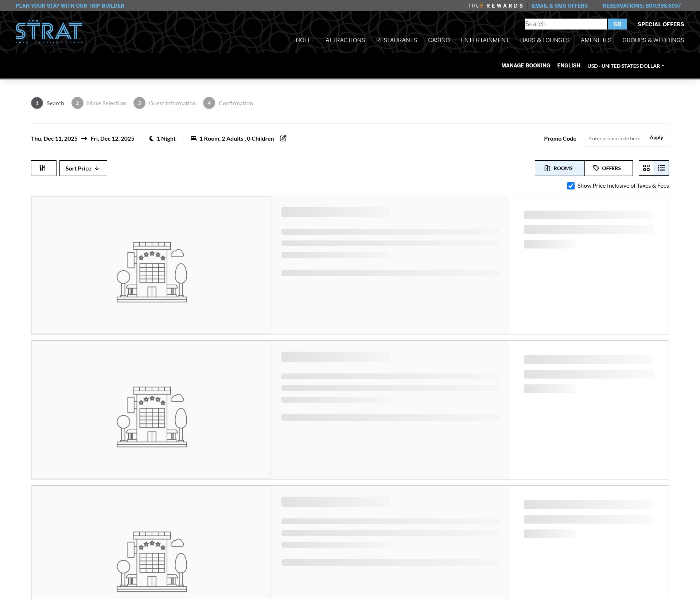Click ENGLISH language selector
The image size is (700, 599).
click(569, 66)
